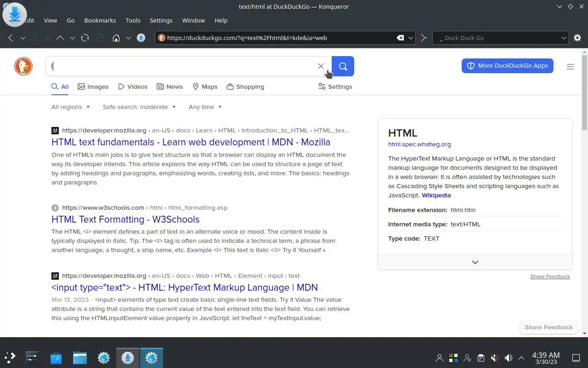Open the Go menu

click(x=71, y=20)
